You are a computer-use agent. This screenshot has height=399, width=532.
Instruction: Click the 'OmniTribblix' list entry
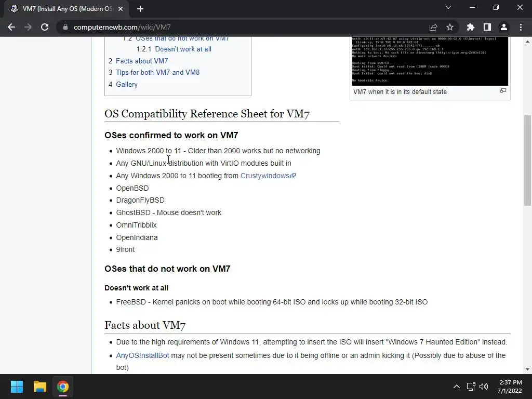pyautogui.click(x=137, y=225)
